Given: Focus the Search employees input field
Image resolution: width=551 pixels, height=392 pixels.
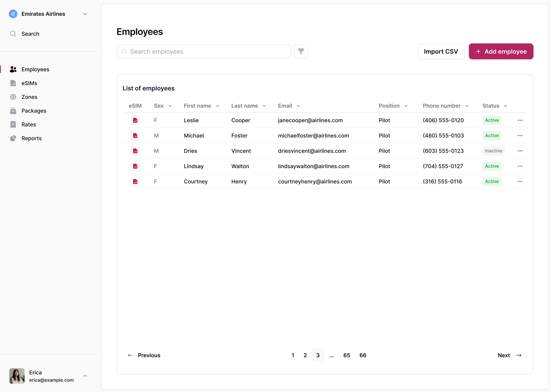Looking at the screenshot, I should click(204, 51).
